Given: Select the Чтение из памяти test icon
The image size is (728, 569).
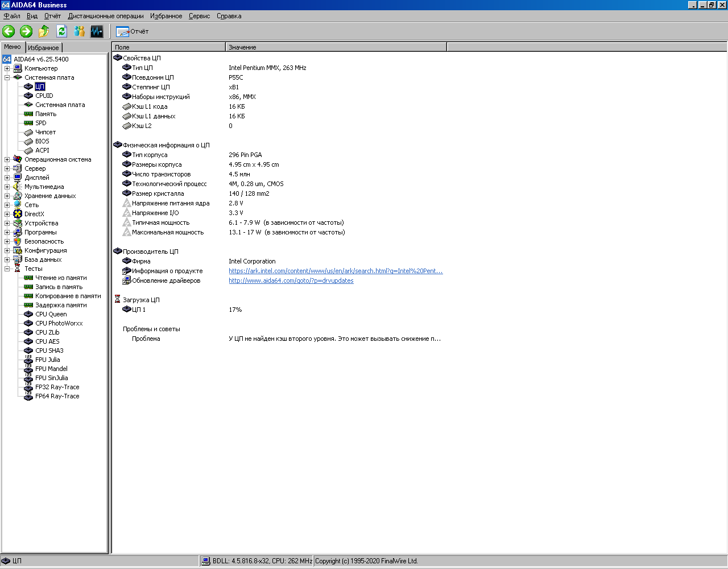Looking at the screenshot, I should coord(28,278).
